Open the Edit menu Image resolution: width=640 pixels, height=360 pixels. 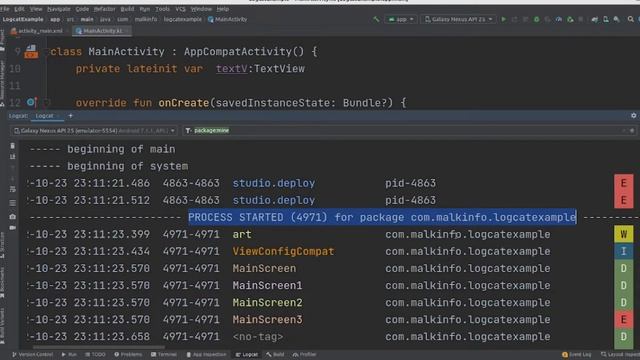click(19, 9)
